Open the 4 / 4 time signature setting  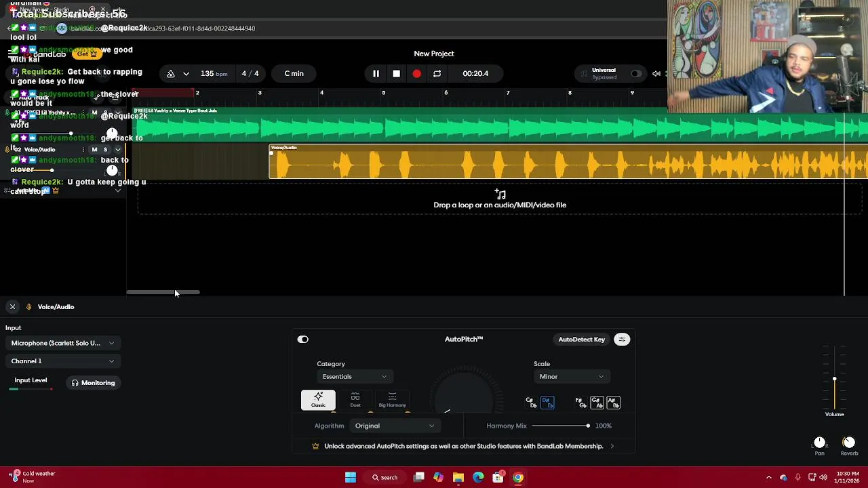250,73
